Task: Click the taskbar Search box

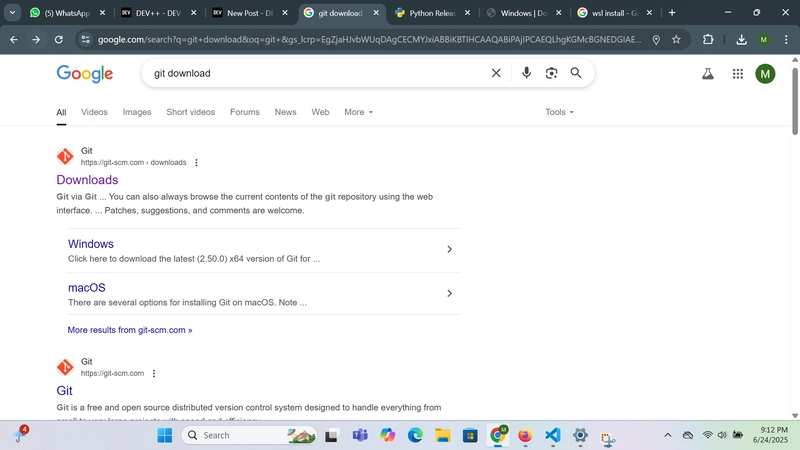Action: [x=249, y=435]
